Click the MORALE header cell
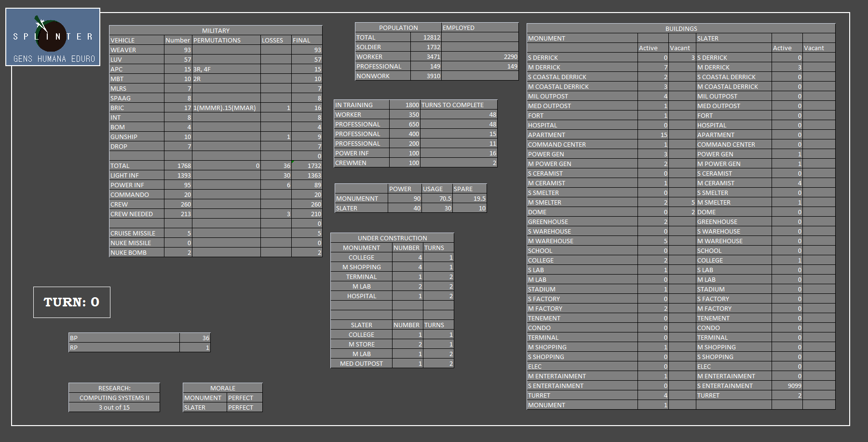This screenshot has width=868, height=442. pos(222,388)
